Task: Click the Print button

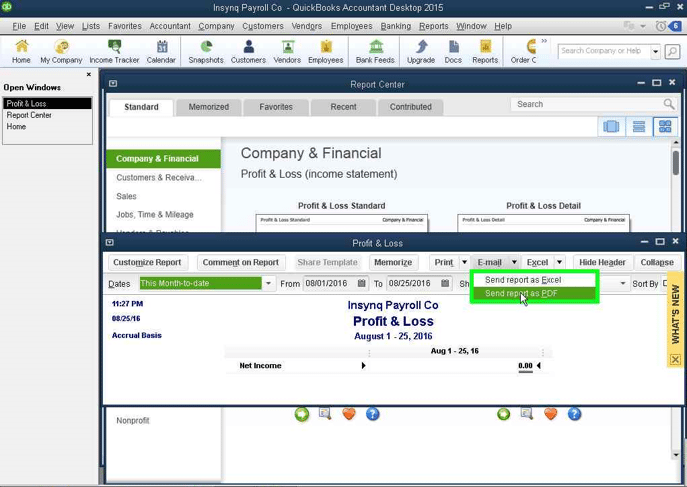Action: (444, 262)
